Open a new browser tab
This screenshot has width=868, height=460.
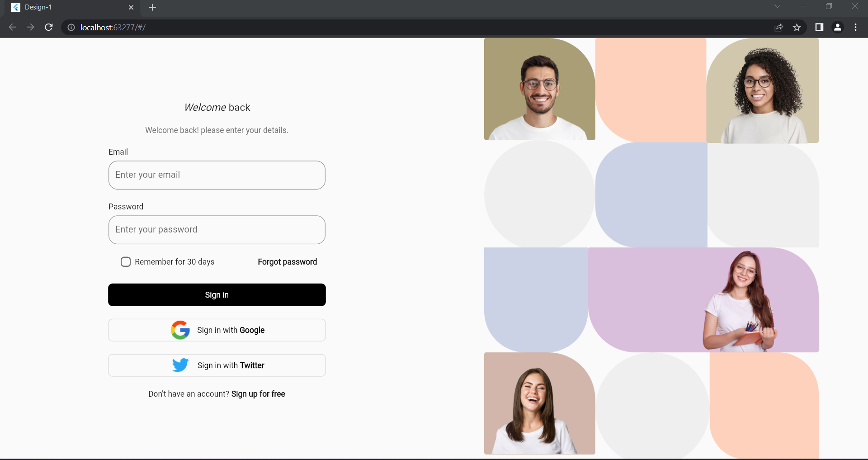click(x=152, y=7)
